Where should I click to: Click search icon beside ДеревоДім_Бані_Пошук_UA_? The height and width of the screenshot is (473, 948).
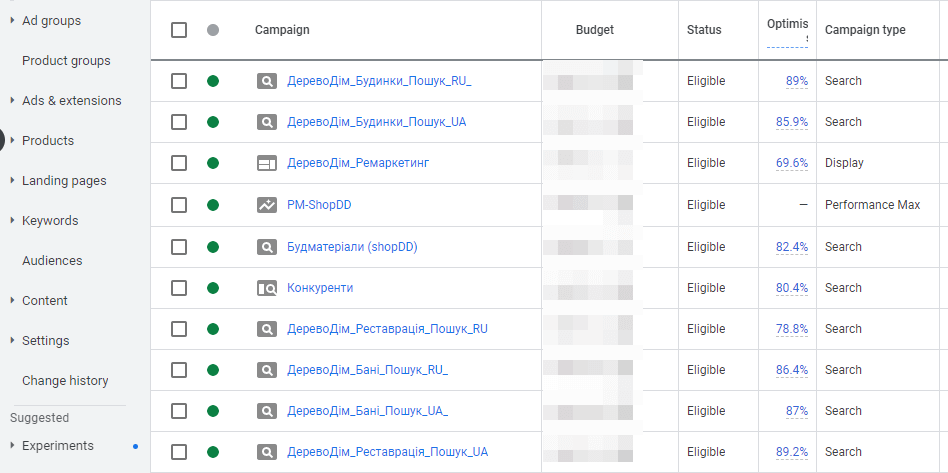(x=267, y=411)
